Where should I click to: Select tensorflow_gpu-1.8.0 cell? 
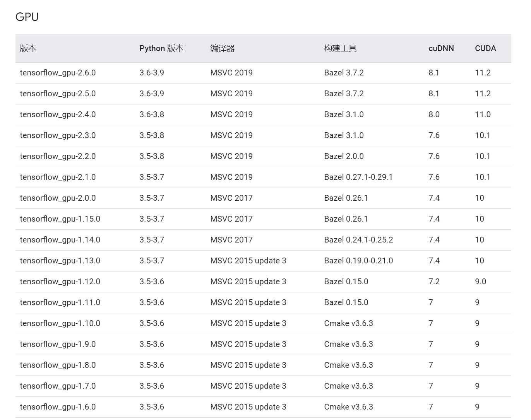58,365
